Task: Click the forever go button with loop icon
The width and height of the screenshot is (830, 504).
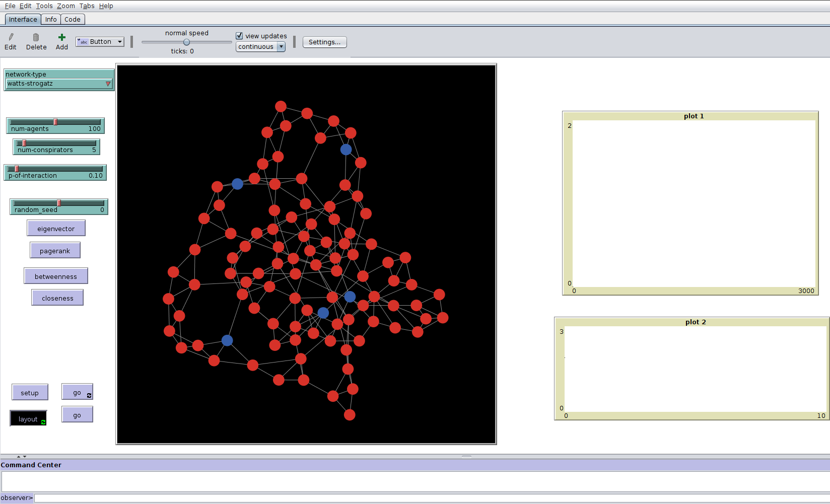Action: [77, 392]
